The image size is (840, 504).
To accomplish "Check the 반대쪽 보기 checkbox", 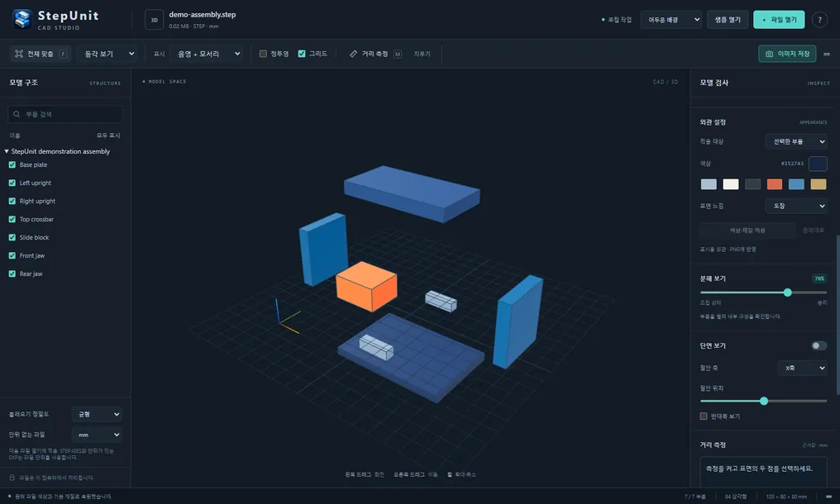I will (x=704, y=416).
